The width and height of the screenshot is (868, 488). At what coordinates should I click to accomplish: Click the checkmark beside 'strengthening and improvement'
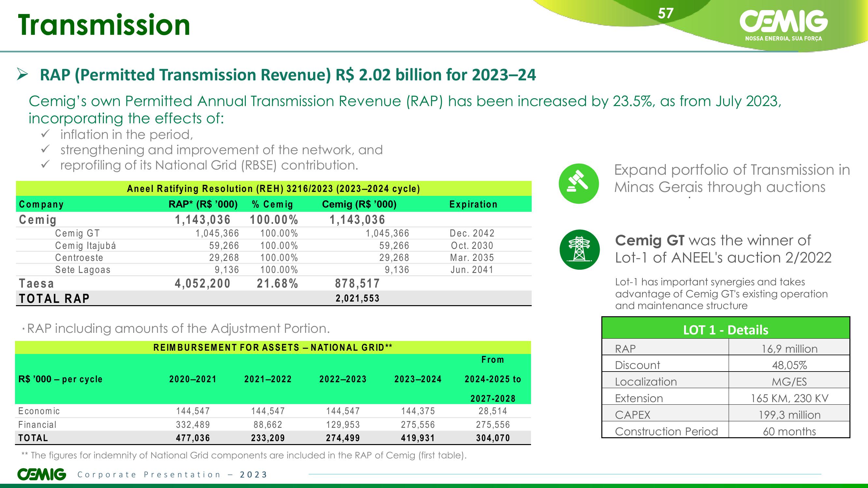pos(45,150)
